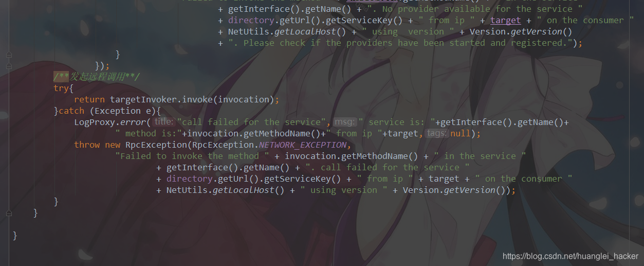Click the 'tags:' parameter hint
Image resolution: width=644 pixels, height=266 pixels.
tap(436, 133)
